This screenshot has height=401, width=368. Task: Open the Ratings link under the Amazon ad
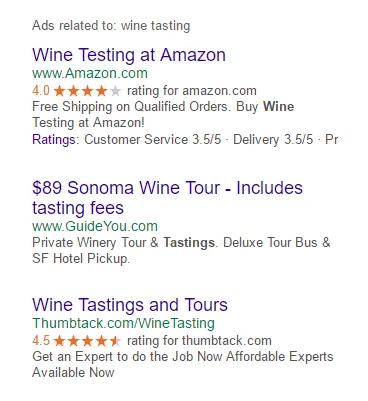coord(54,139)
